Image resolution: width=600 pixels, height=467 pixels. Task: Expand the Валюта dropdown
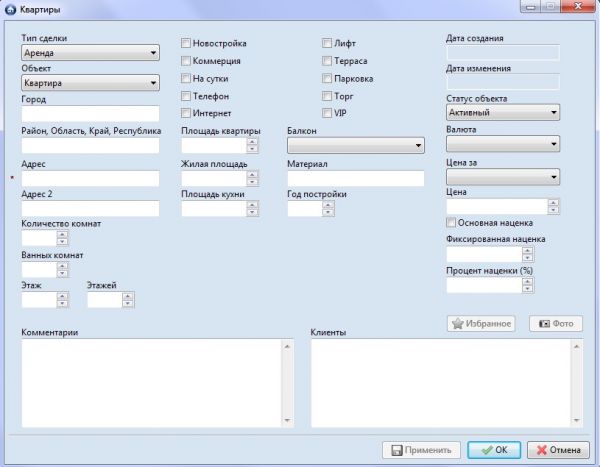point(503,144)
